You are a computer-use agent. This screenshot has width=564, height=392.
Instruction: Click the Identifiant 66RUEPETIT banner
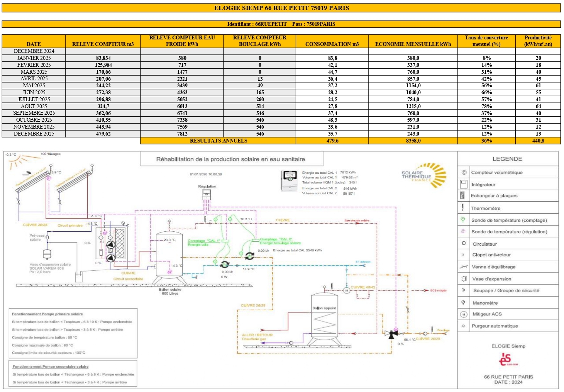tap(281, 24)
